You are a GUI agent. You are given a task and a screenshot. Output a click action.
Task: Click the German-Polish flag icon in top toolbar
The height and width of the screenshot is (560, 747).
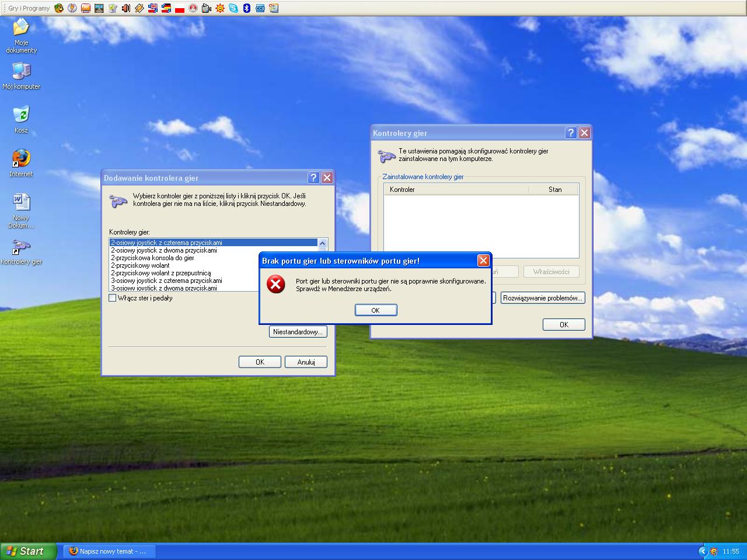pos(166,8)
